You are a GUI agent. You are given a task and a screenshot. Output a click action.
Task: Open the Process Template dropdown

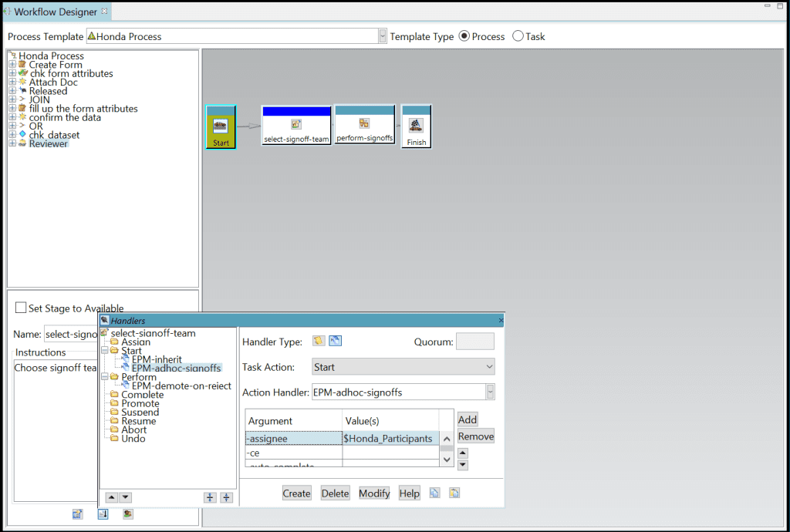tap(383, 36)
